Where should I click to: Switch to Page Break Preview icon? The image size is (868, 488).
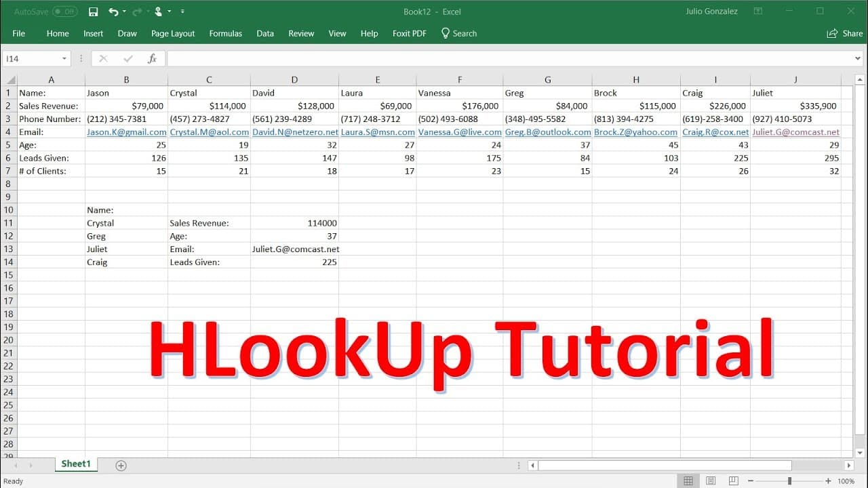pyautogui.click(x=733, y=481)
